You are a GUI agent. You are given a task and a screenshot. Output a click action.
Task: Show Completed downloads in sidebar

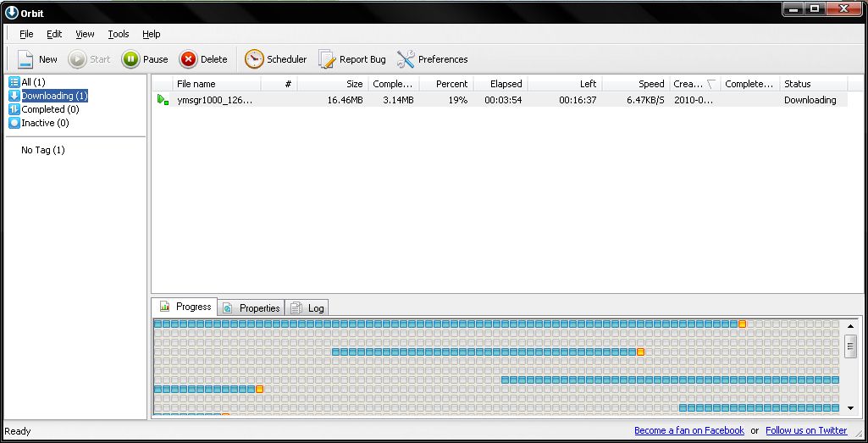(x=50, y=109)
